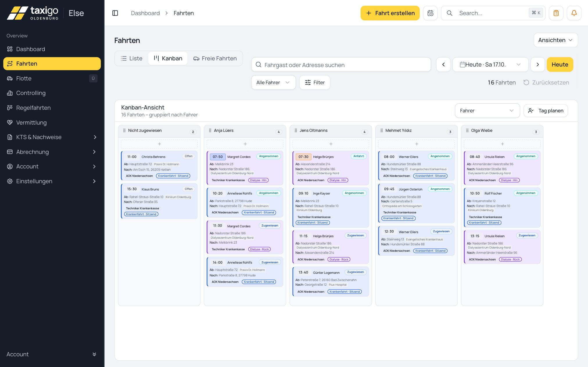Click the drag handle of Nicht zugewiesen column
Screen dimensions: 588x367
coord(124,131)
